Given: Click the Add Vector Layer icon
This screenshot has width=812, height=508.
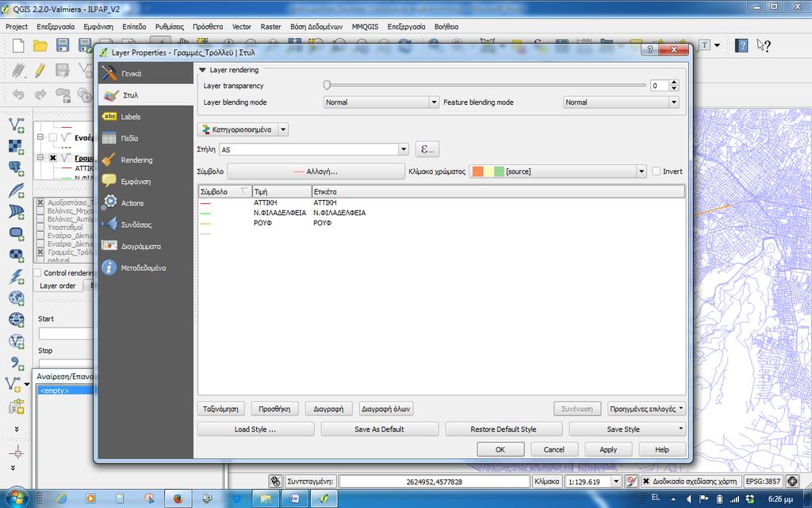Looking at the screenshot, I should click(16, 125).
